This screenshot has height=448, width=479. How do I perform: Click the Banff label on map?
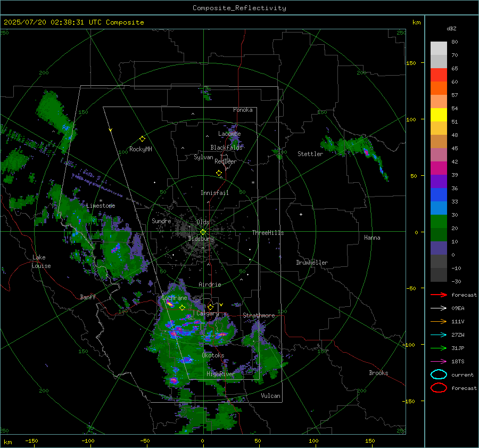88,297
